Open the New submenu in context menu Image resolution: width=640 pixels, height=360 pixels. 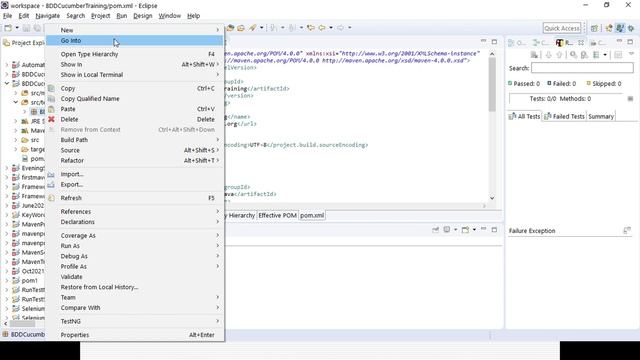[134, 30]
